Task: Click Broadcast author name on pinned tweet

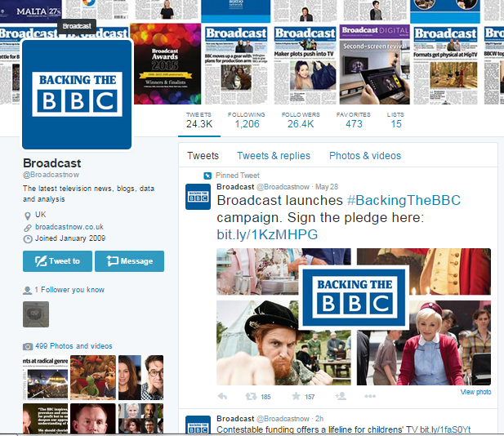Action: pyautogui.click(x=235, y=187)
